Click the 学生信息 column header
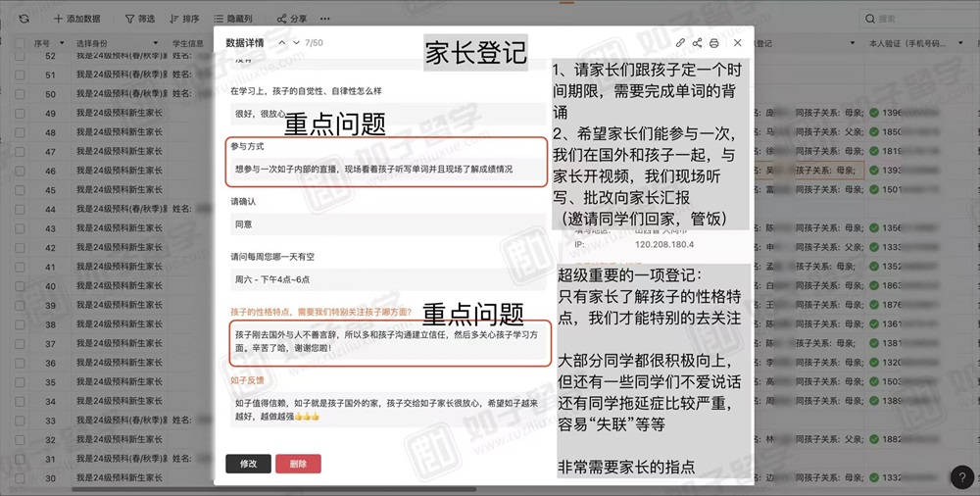 coord(188,43)
